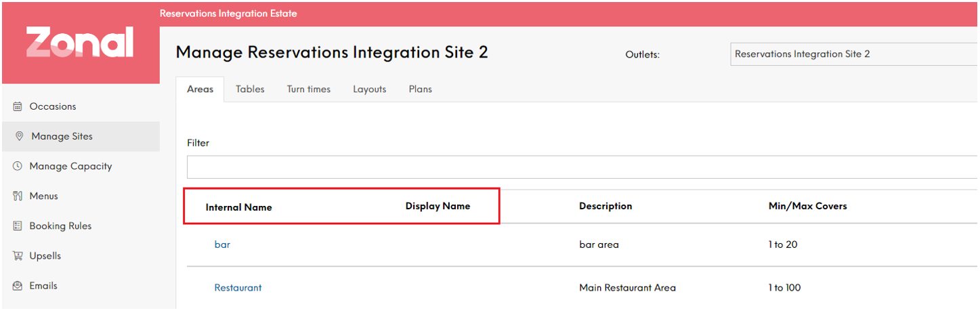Click the Manage Sites location pin icon

click(19, 136)
